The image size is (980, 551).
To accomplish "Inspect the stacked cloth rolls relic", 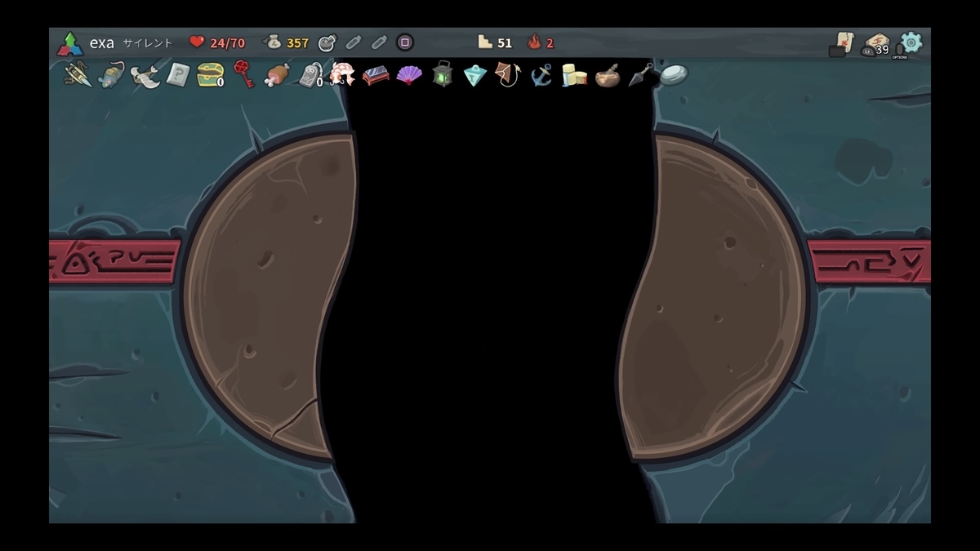I will [x=575, y=76].
